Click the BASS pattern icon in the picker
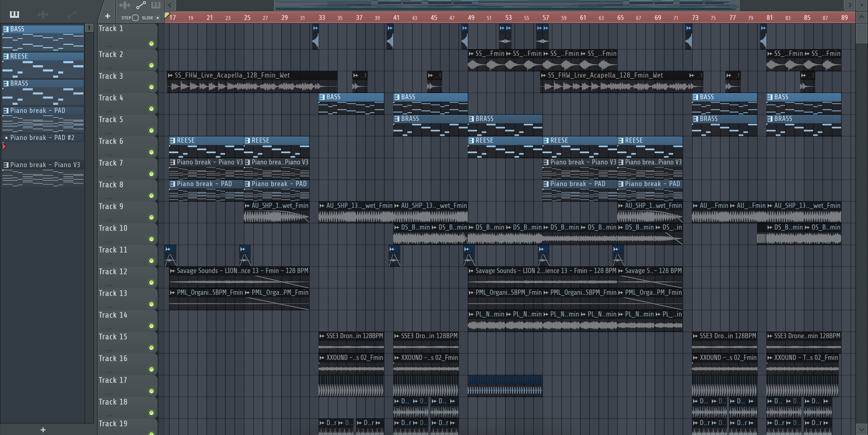This screenshot has height=435, width=868. point(6,29)
